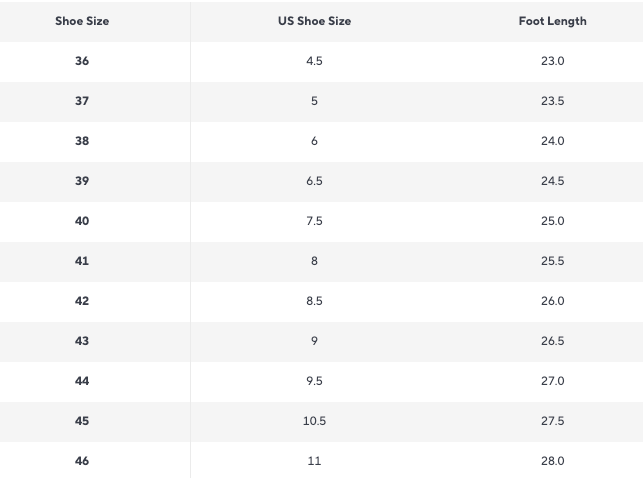Viewport: 643px width, 478px height.
Task: Click US size 4.5 cell
Action: click(x=315, y=61)
